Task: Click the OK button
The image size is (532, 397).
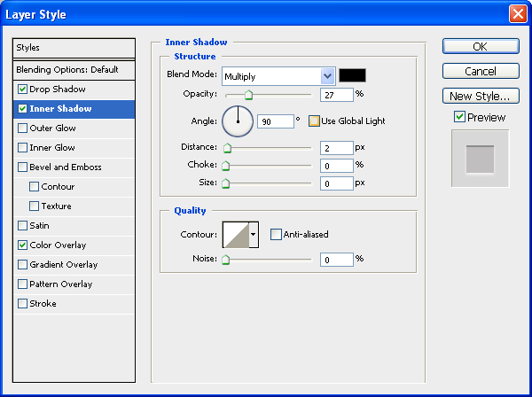Action: point(480,47)
